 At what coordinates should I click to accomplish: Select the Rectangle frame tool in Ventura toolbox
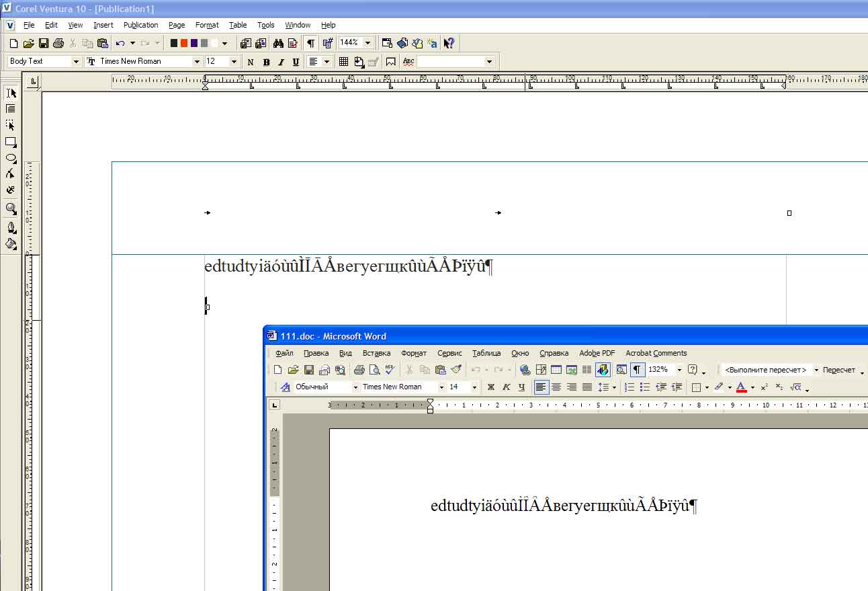pos(11,142)
